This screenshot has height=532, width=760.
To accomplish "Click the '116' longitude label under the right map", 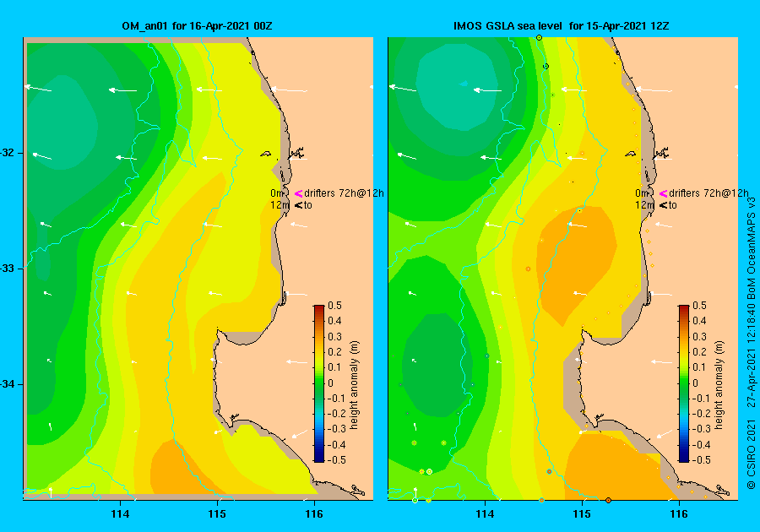I will (x=679, y=514).
